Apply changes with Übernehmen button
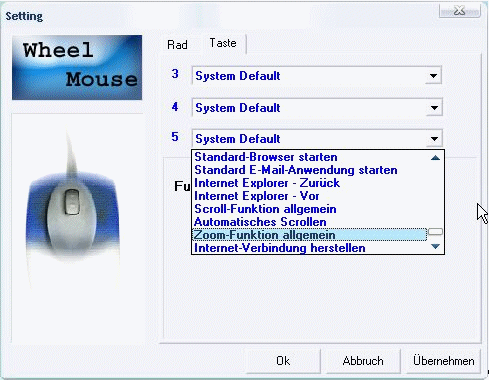 443,361
